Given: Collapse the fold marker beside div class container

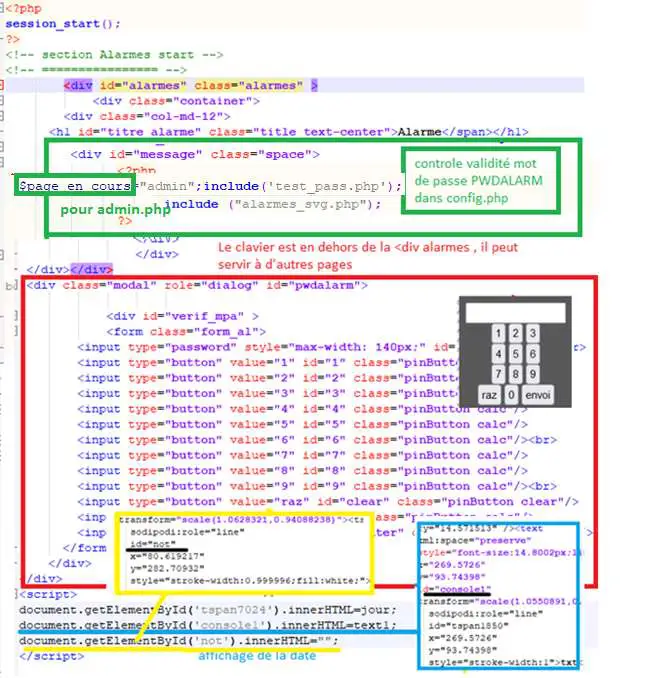Looking at the screenshot, I should pyautogui.click(x=2, y=101).
